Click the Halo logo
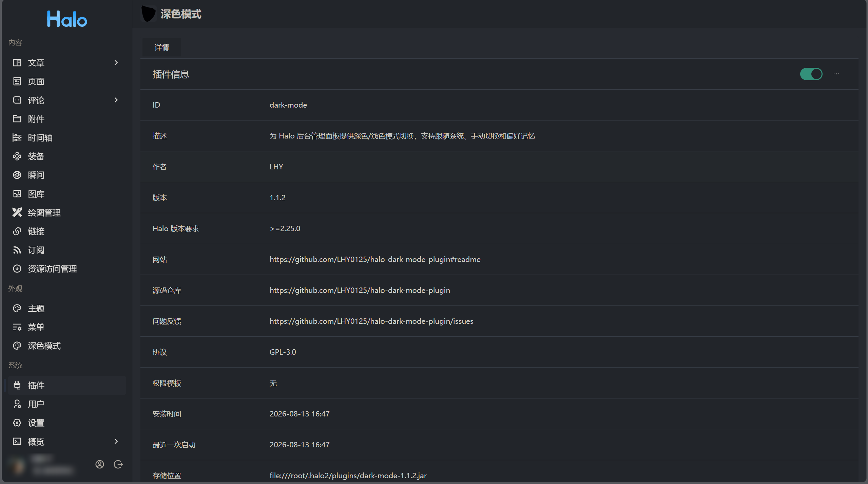The height and width of the screenshot is (484, 868). tap(67, 19)
